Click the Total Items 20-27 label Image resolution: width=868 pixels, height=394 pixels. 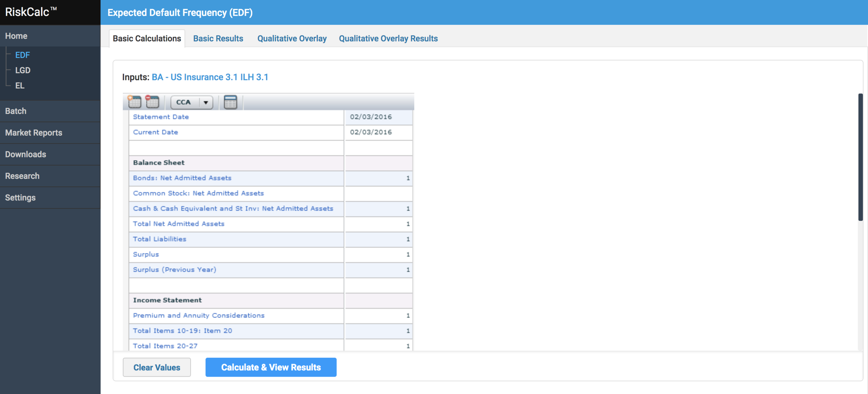click(165, 346)
